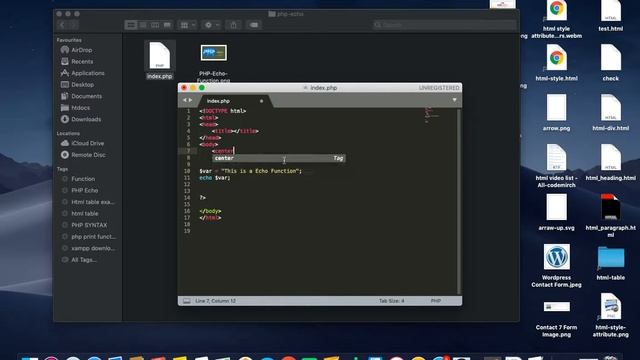Viewport: 640px width, 360px height.
Task: Click Finder edit tags button
Action: click(254, 25)
